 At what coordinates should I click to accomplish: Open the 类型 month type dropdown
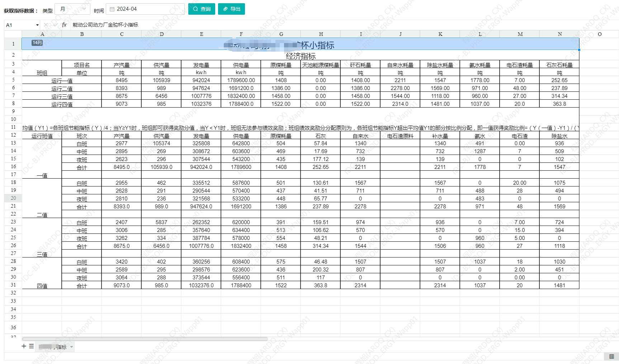click(x=72, y=9)
